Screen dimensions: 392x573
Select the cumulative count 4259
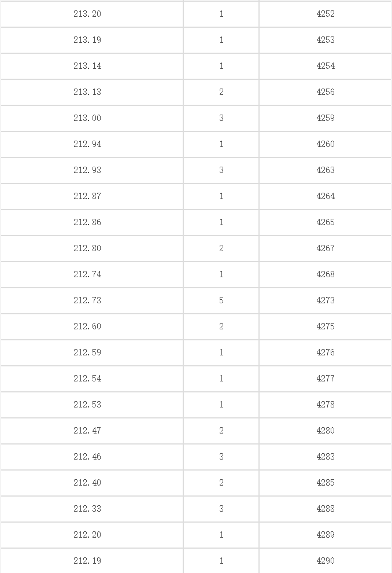coord(326,118)
